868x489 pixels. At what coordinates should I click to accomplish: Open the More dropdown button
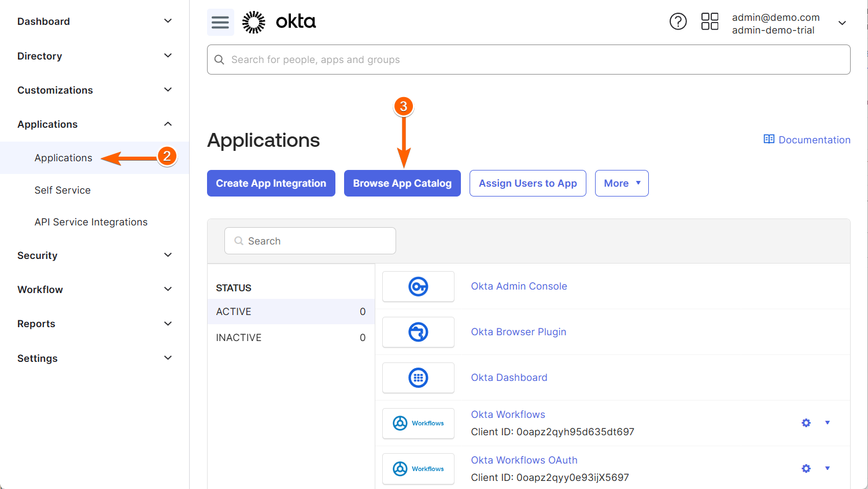pyautogui.click(x=622, y=183)
